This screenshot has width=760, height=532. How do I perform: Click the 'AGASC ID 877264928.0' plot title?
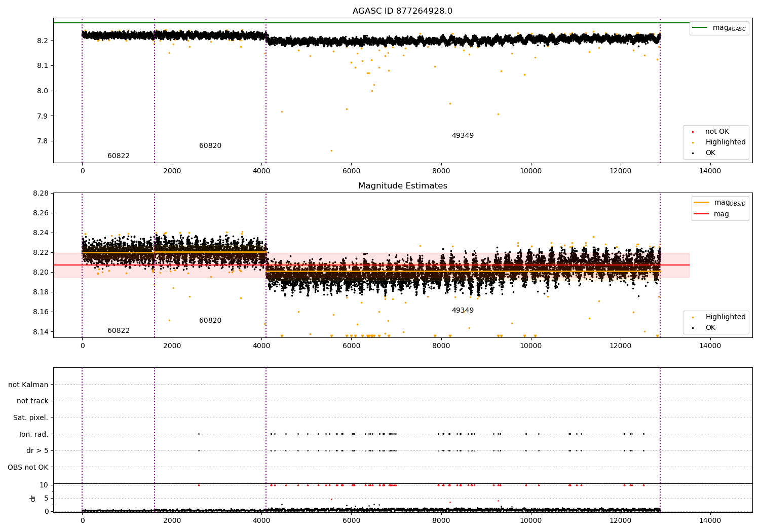(402, 11)
